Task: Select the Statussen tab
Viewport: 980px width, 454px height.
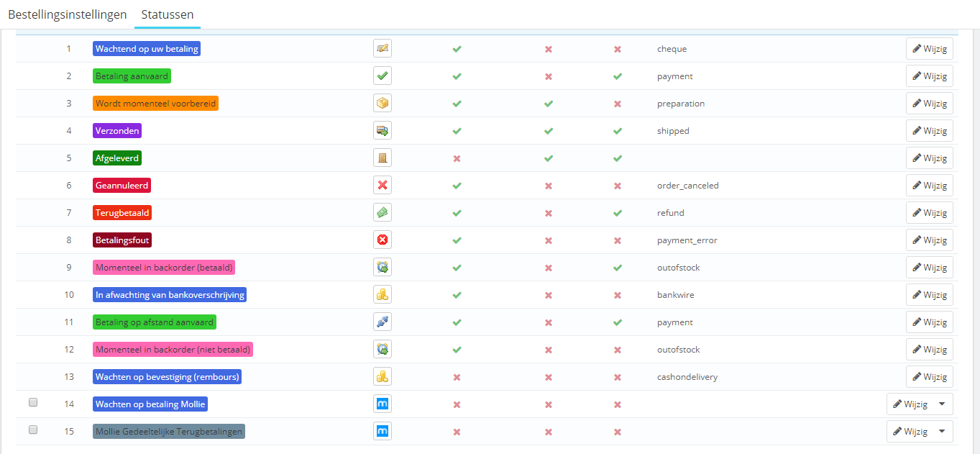Action: click(168, 14)
